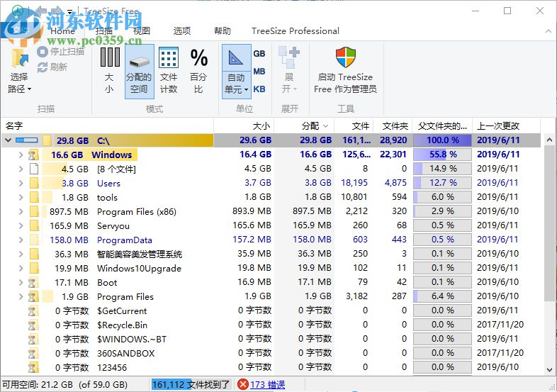The height and width of the screenshot is (392, 557).
Task: Sort by the Size (大小) column header
Action: pos(244,125)
